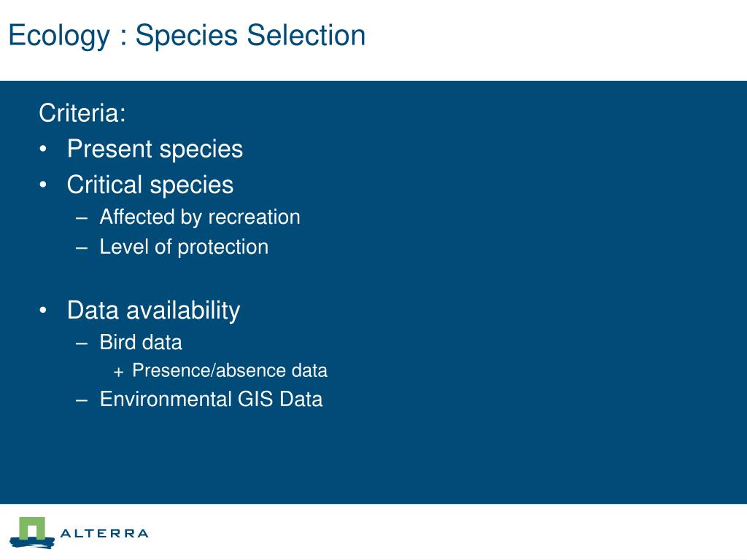
Task: Click the Level of protection sub-item
Action: [x=184, y=247]
